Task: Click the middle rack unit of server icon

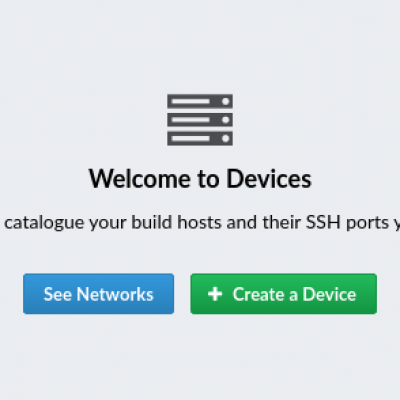Action: click(200, 120)
